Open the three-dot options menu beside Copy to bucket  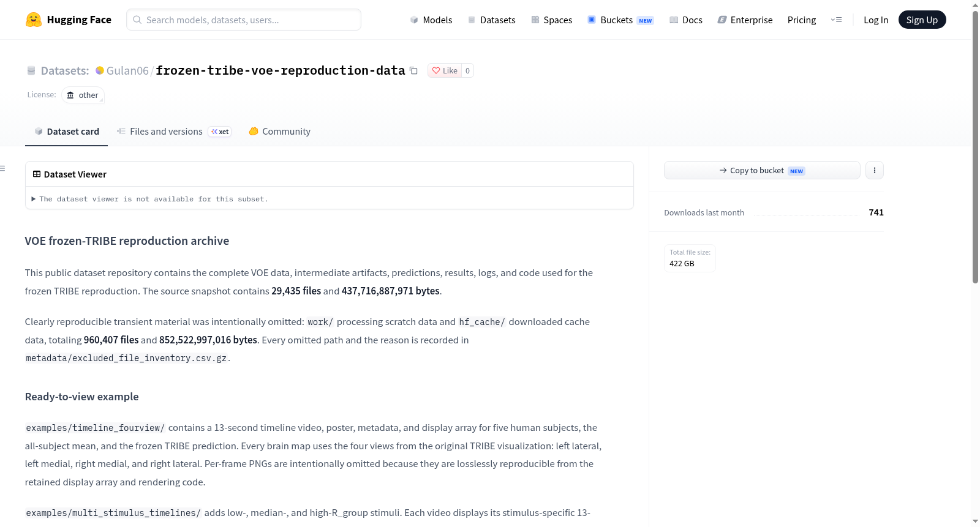coord(875,170)
